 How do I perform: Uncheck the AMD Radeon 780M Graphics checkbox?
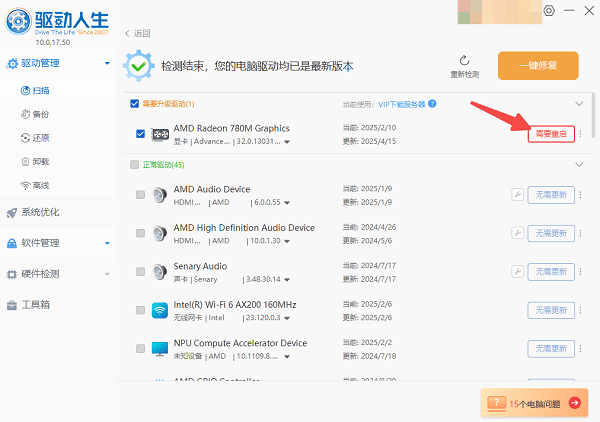tap(140, 134)
